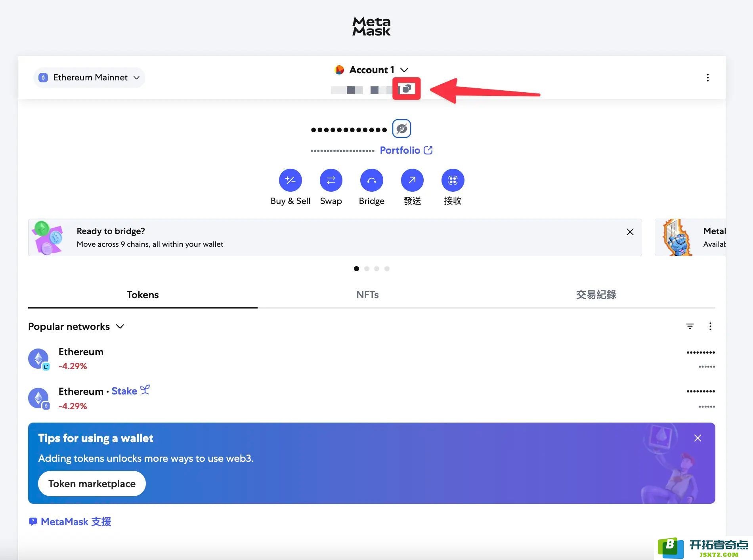The image size is (753, 560).
Task: Open the Ready to bridge promo card
Action: click(x=335, y=237)
